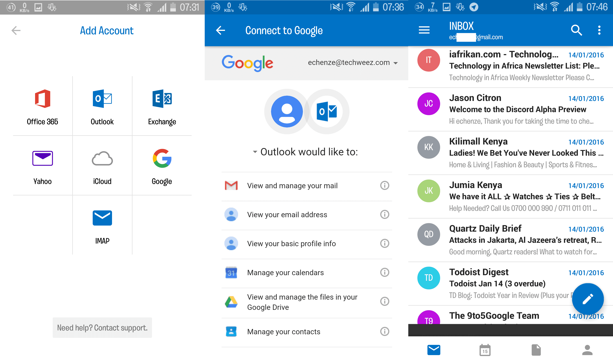Open the three-dot overflow menu in Inbox
613x364 pixels.
coord(599,30)
